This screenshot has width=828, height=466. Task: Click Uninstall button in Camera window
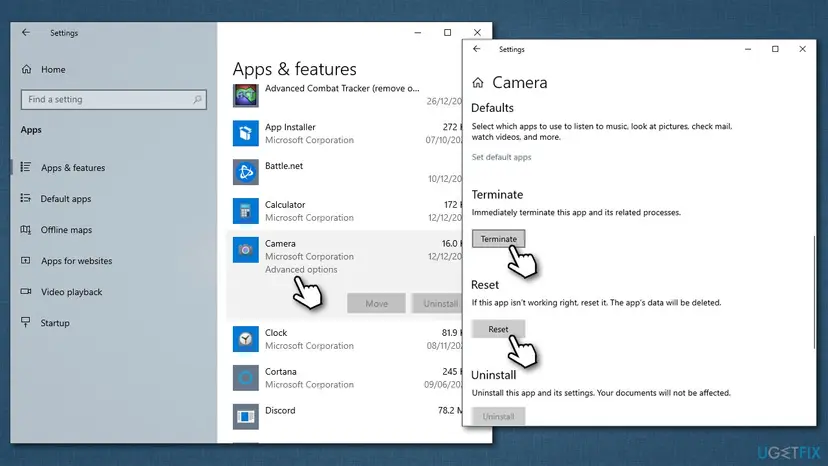point(498,416)
